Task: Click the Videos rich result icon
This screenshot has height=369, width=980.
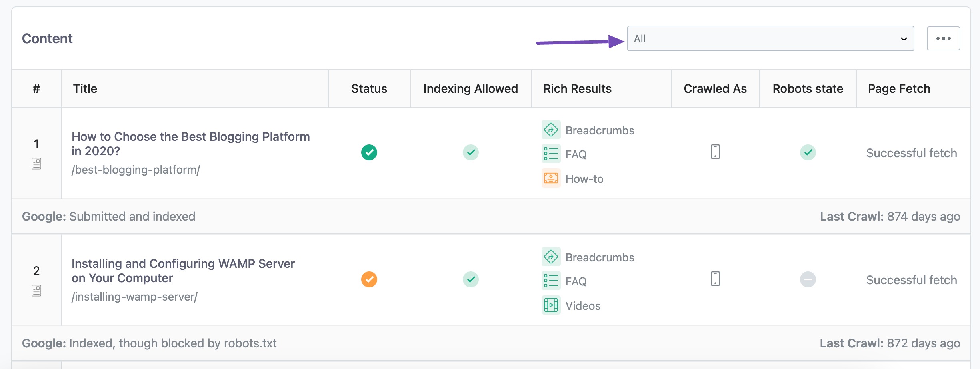Action: click(551, 305)
